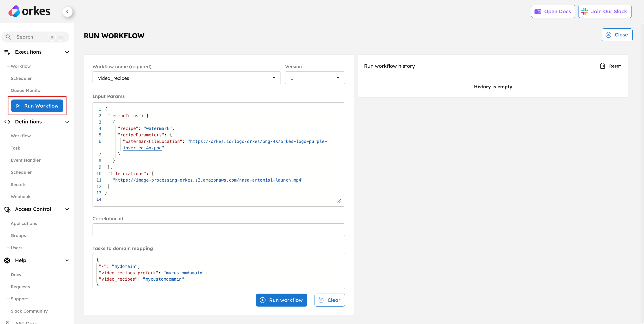The height and width of the screenshot is (324, 644).
Task: Open Users under Access Control
Action: (x=17, y=248)
